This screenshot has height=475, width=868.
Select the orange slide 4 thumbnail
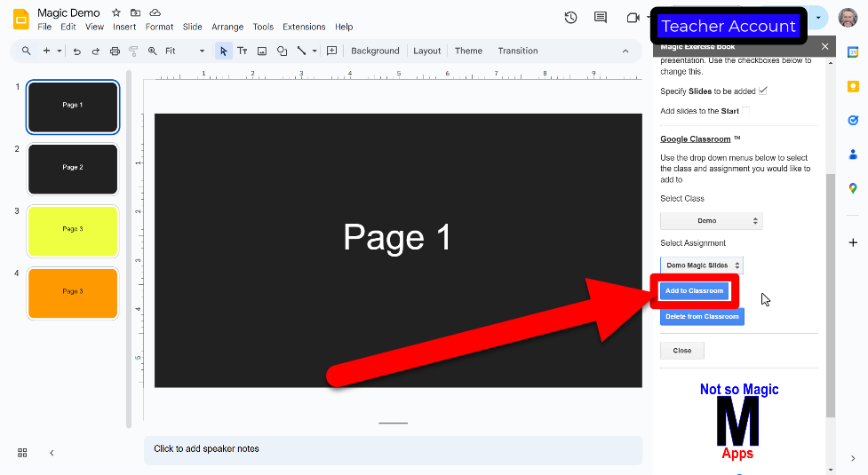tap(73, 293)
